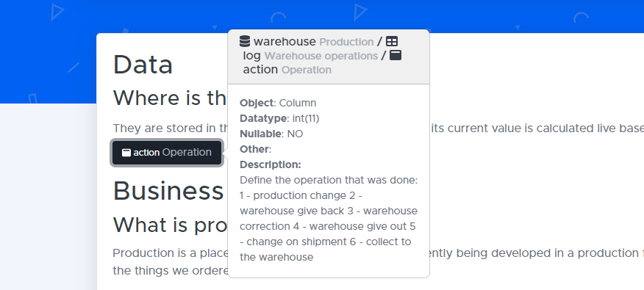This screenshot has width=644, height=290.
Task: Click the Other field label
Action: click(255, 149)
